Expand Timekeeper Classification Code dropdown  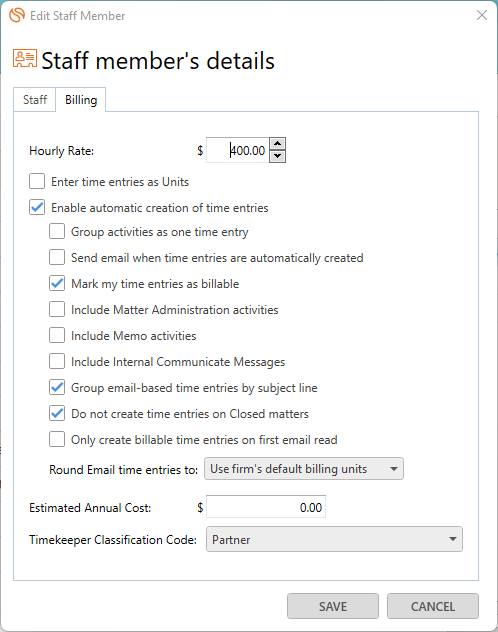tap(334, 539)
